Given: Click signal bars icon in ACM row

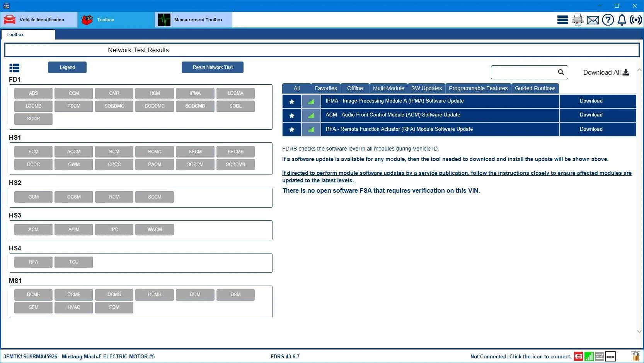Looking at the screenshot, I should pos(311,115).
